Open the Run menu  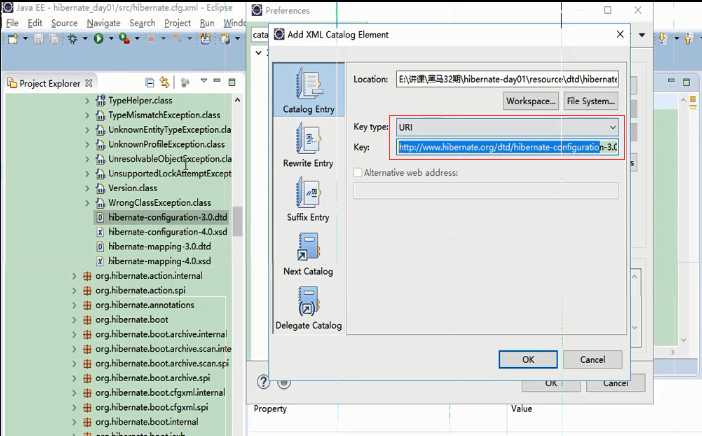point(207,23)
